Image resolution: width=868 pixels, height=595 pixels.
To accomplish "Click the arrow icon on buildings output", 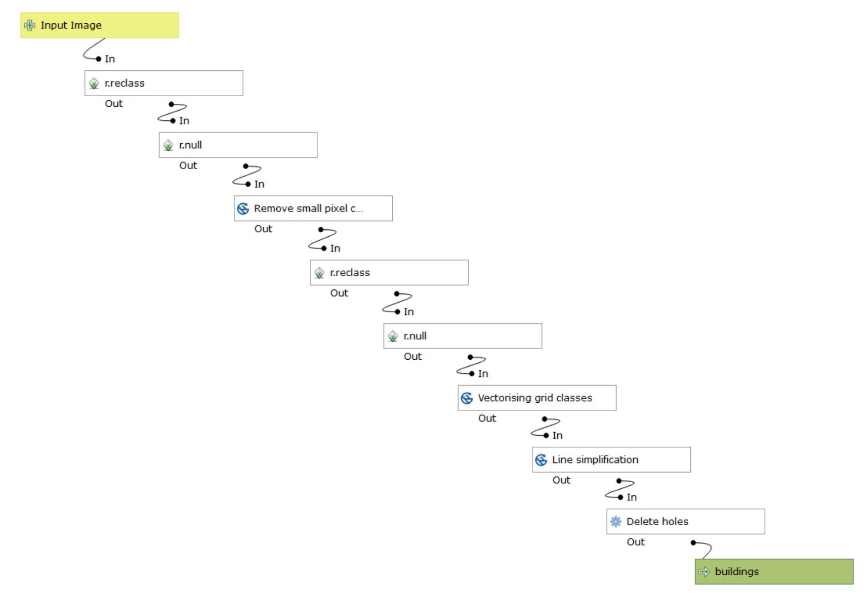I will [x=704, y=572].
